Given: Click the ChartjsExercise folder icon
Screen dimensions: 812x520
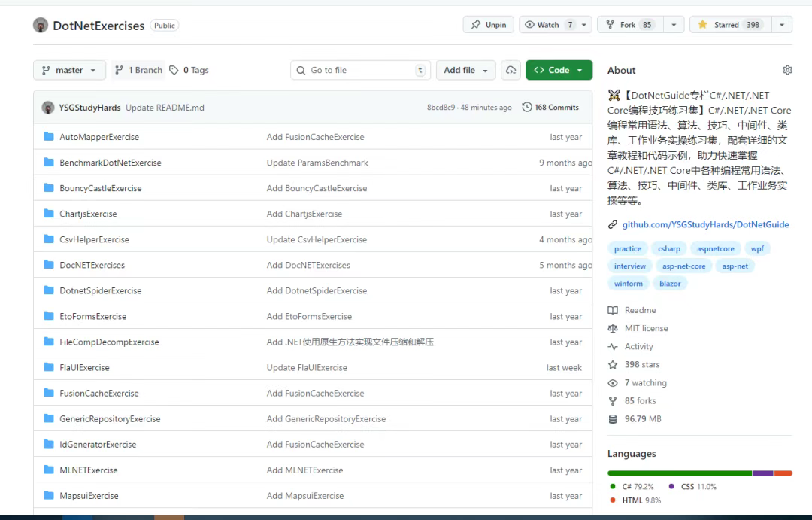Looking at the screenshot, I should click(x=49, y=214).
